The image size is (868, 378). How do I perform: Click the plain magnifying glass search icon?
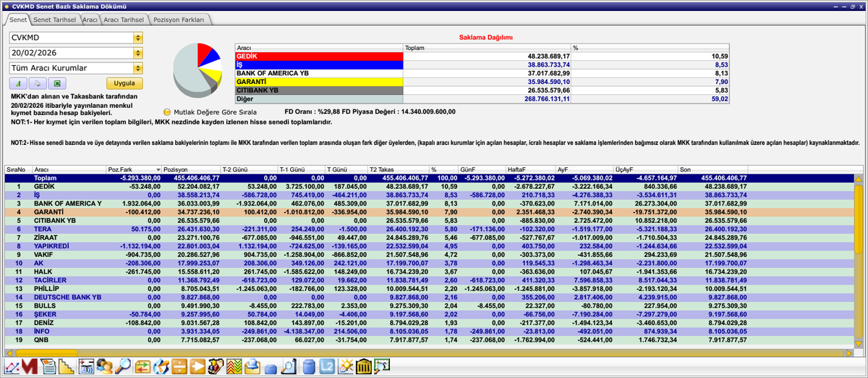click(123, 367)
